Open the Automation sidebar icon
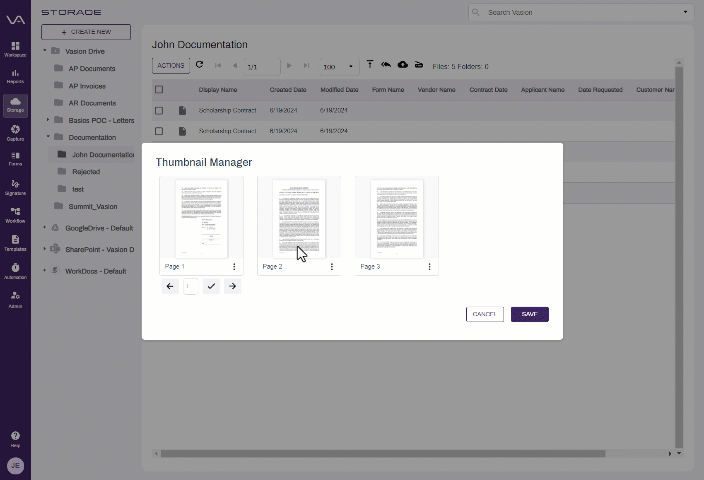This screenshot has height=480, width=704. tap(15, 271)
